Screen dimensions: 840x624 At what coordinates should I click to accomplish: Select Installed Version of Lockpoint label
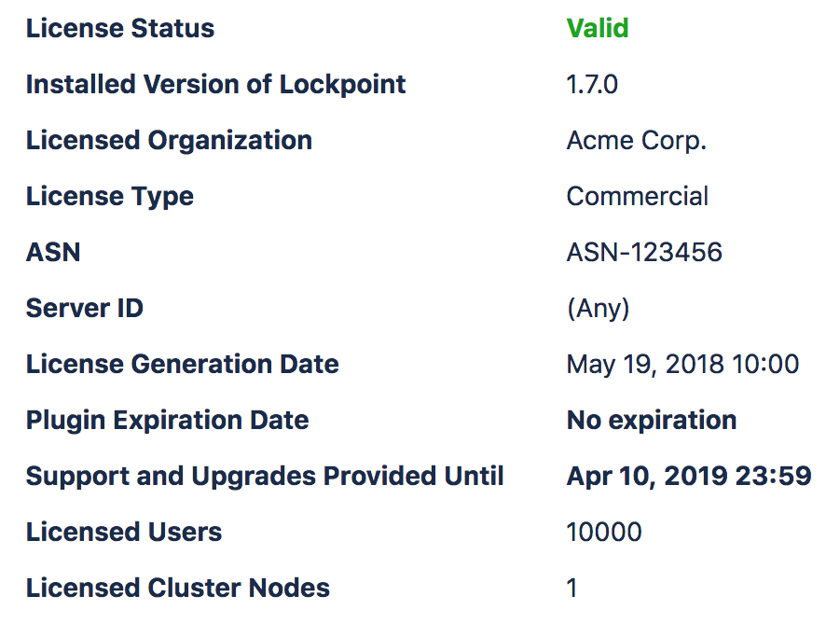216,84
